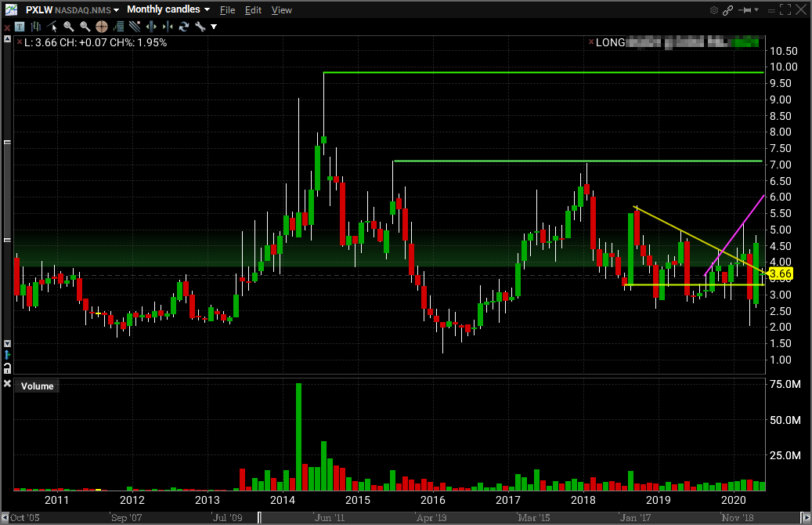The height and width of the screenshot is (525, 812).
Task: Open the View menu
Action: (282, 10)
